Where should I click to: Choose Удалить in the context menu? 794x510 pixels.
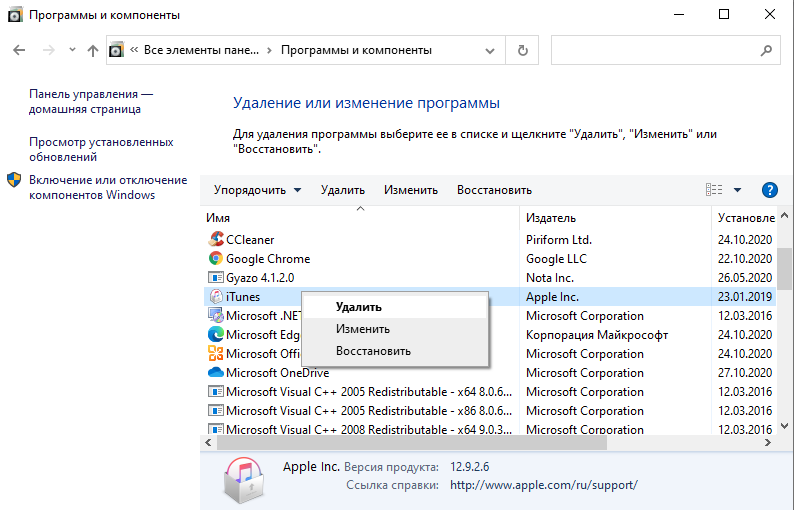click(394, 307)
